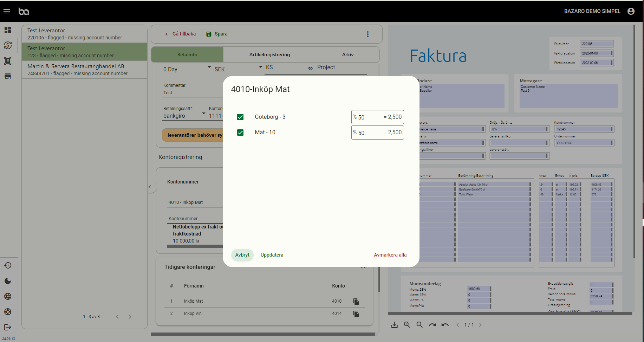Click the user account profile icon
Image resolution: width=644 pixels, height=342 pixels.
pos(631,11)
